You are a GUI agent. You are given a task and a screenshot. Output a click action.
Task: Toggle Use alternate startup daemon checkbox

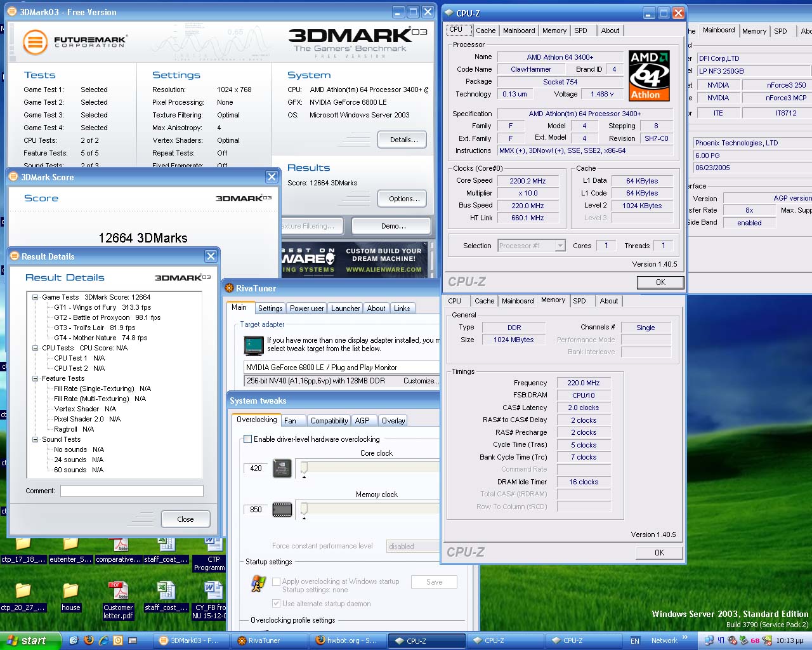276,604
